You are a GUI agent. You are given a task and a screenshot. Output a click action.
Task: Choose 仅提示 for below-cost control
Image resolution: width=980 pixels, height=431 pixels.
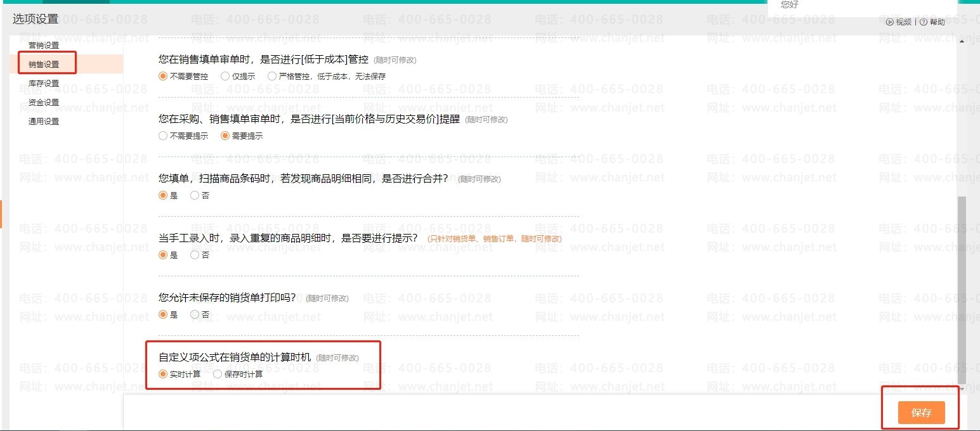(225, 76)
